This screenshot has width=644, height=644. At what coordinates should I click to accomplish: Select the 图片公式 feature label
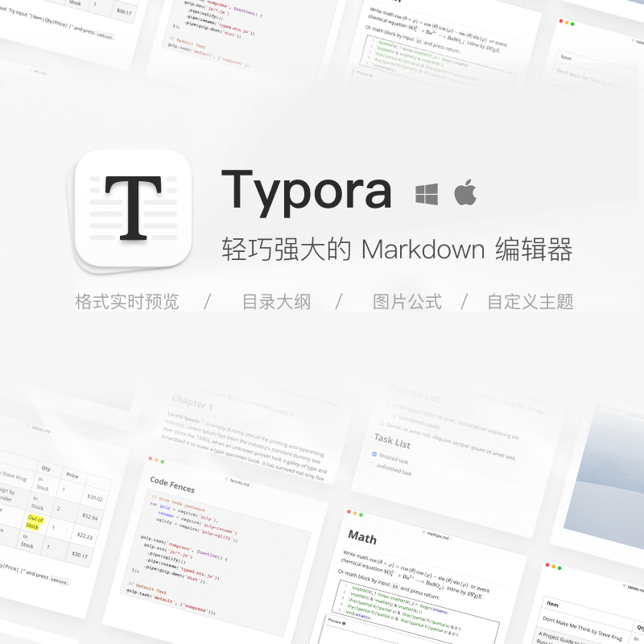coord(407,303)
